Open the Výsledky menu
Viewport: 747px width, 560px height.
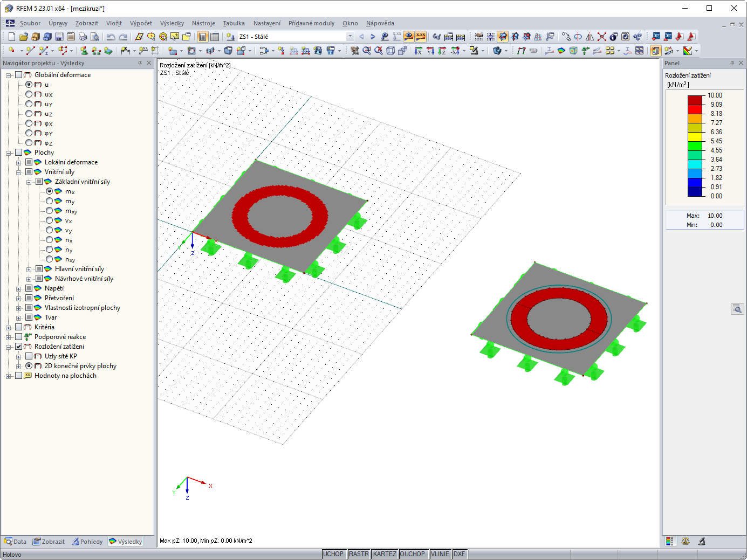point(172,23)
